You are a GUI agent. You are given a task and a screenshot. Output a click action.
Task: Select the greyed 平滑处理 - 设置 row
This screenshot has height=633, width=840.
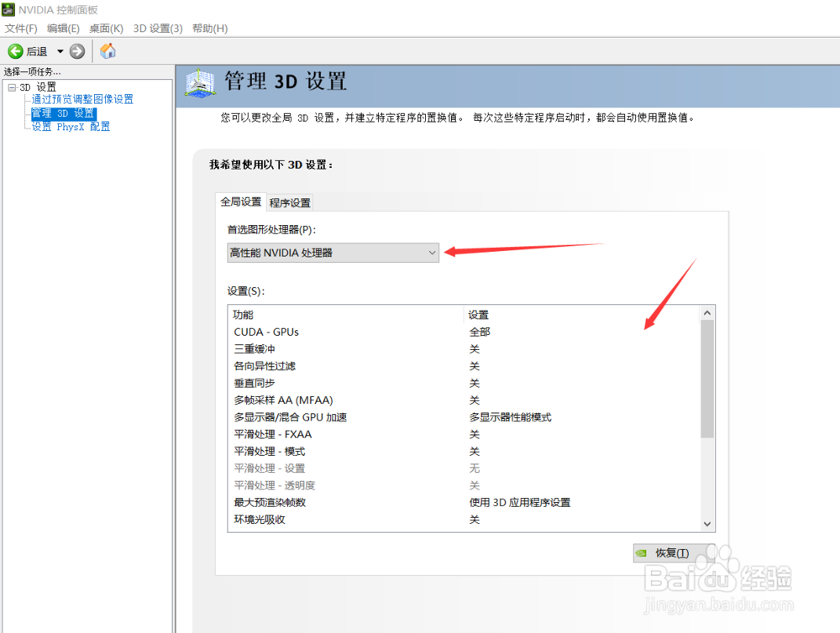pyautogui.click(x=464, y=468)
